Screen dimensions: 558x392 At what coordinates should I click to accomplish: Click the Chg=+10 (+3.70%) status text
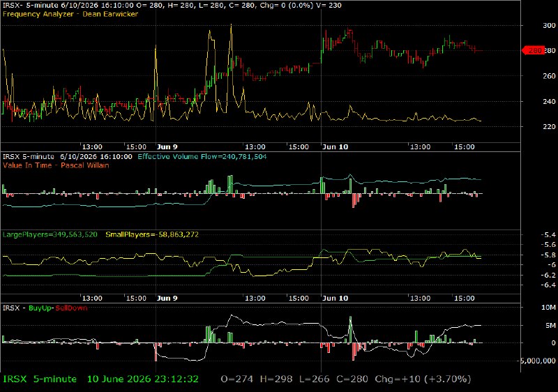tap(423, 379)
